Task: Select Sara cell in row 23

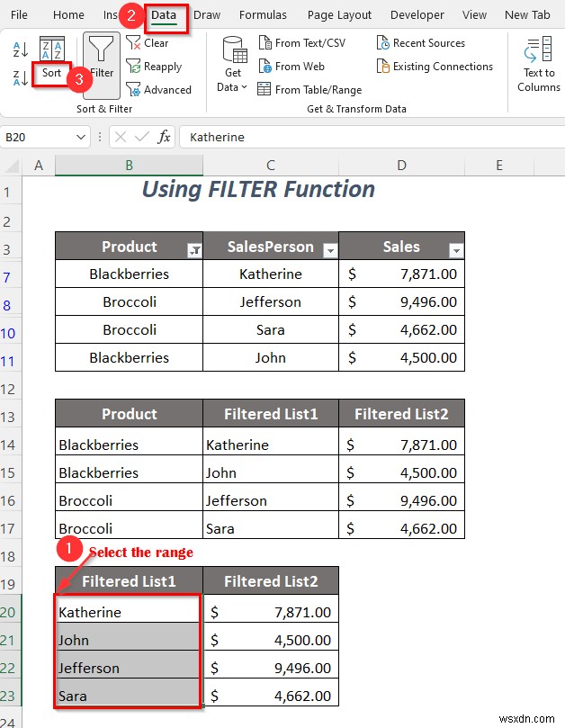Action: click(x=129, y=692)
